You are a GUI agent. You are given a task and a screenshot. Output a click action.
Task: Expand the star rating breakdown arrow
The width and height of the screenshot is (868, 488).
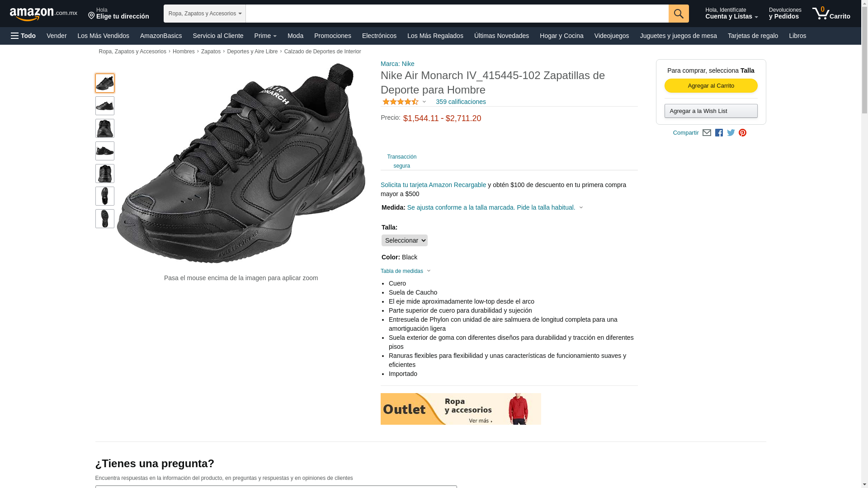tap(424, 102)
